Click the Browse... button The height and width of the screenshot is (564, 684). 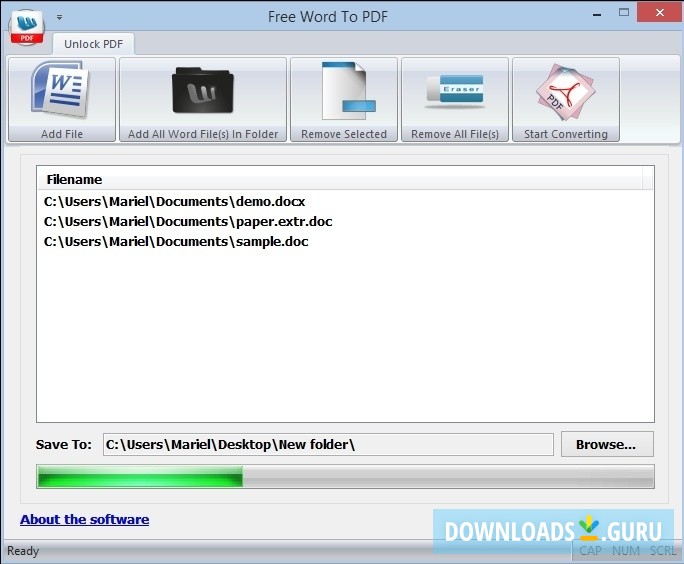607,444
